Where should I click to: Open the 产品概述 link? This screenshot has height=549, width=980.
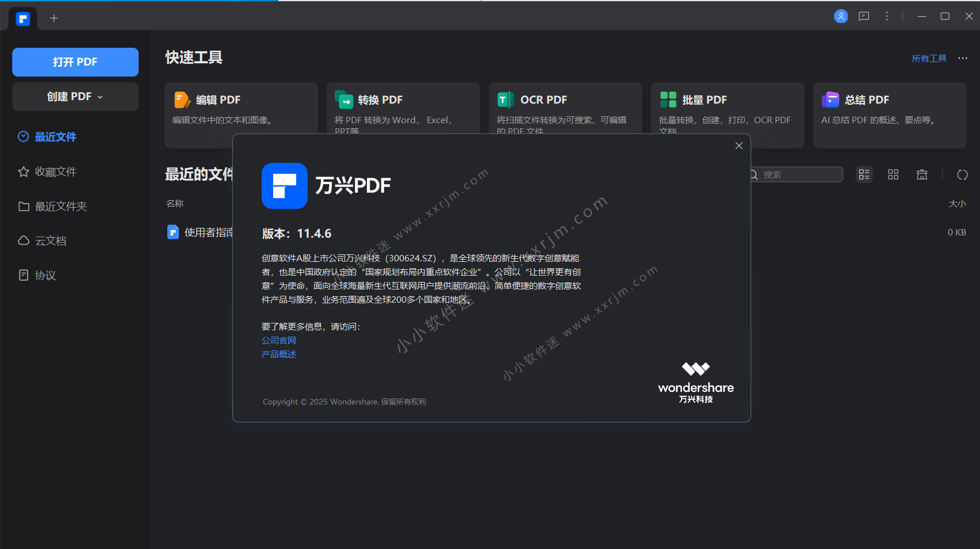point(279,354)
